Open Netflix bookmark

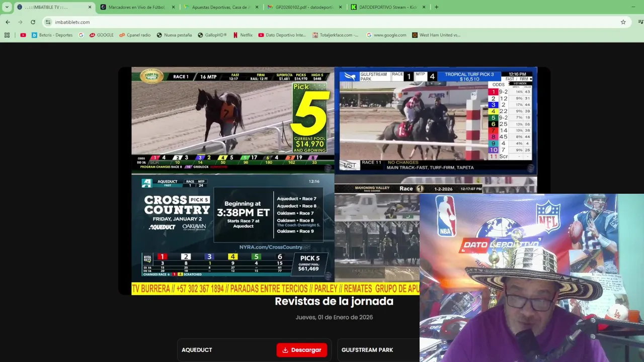[x=243, y=35]
